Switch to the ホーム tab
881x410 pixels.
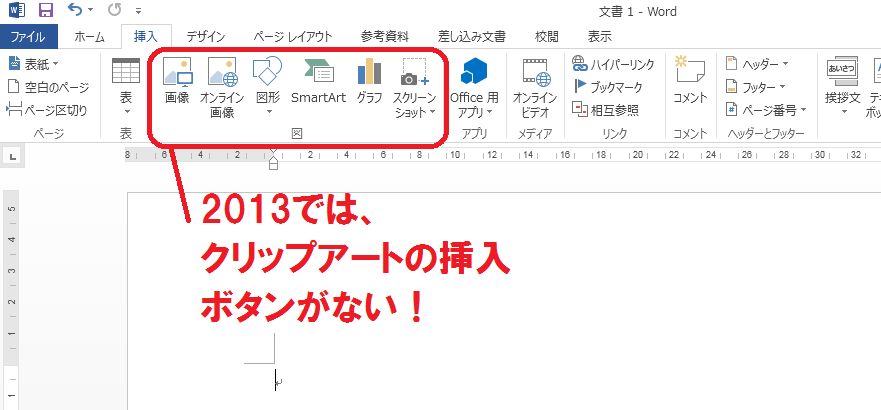click(x=89, y=37)
